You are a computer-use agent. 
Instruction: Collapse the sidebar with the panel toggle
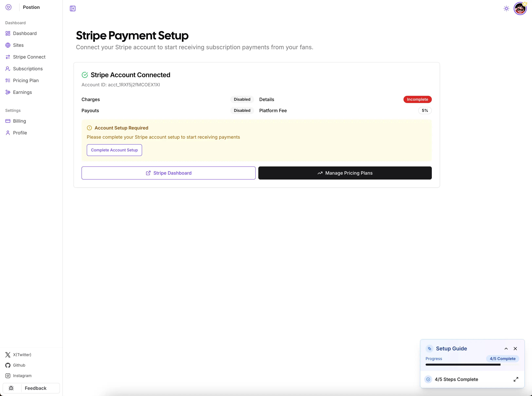(x=73, y=8)
